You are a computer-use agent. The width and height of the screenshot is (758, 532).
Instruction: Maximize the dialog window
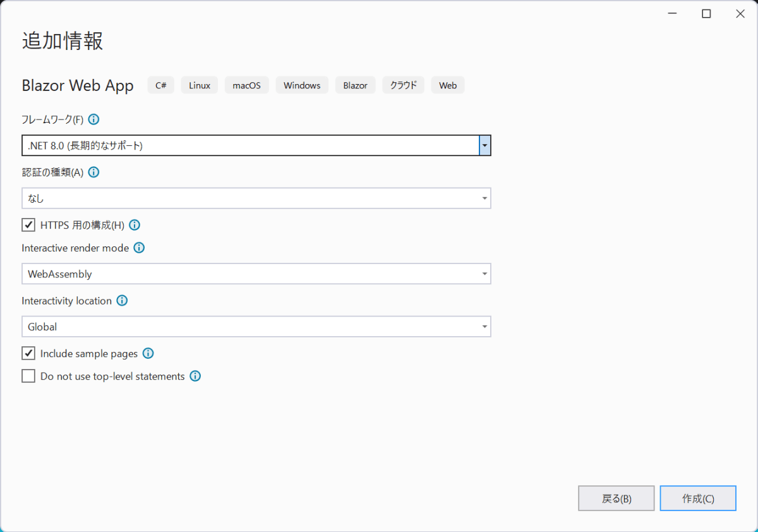(x=706, y=14)
